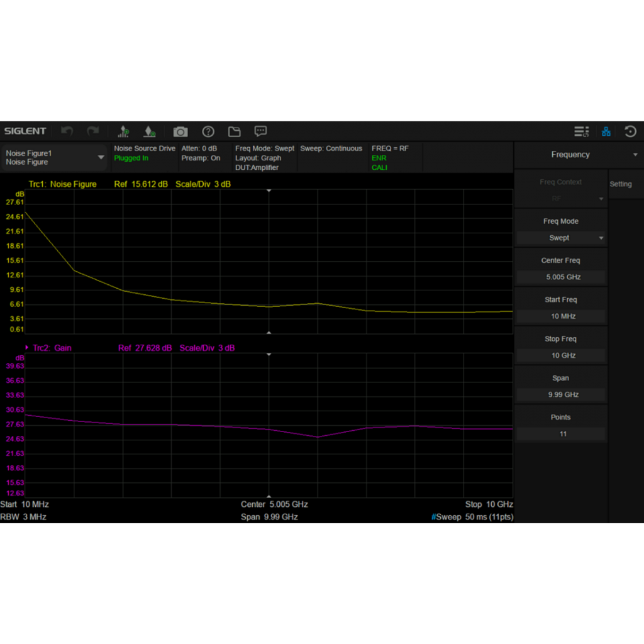The width and height of the screenshot is (644, 644).
Task: Click the undo arrow icon
Action: click(x=67, y=131)
